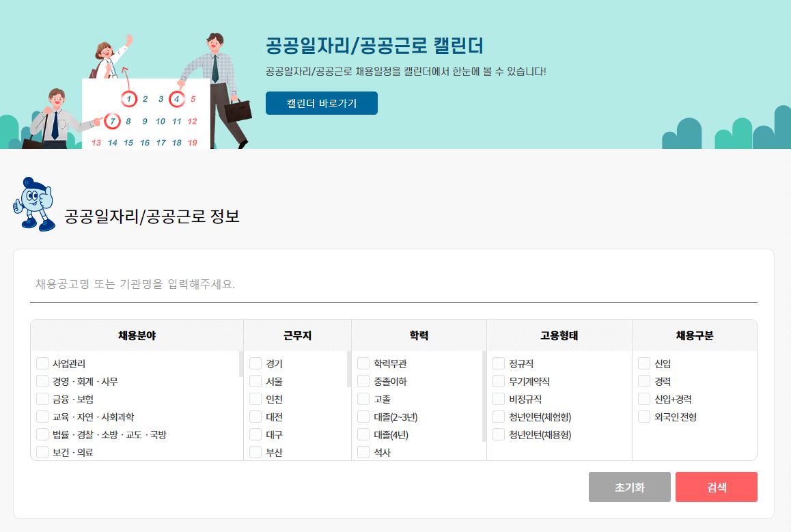Image resolution: width=791 pixels, height=532 pixels.
Task: Check the 고졸 education level checkbox
Action: tap(363, 399)
